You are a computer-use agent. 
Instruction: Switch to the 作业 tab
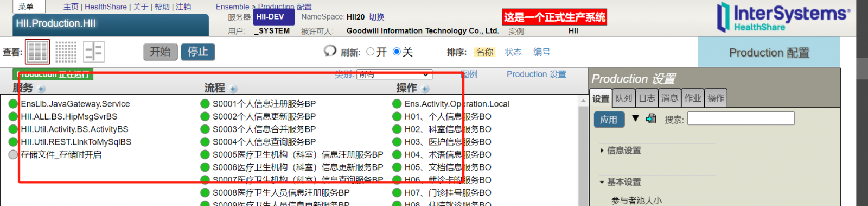[x=693, y=98]
